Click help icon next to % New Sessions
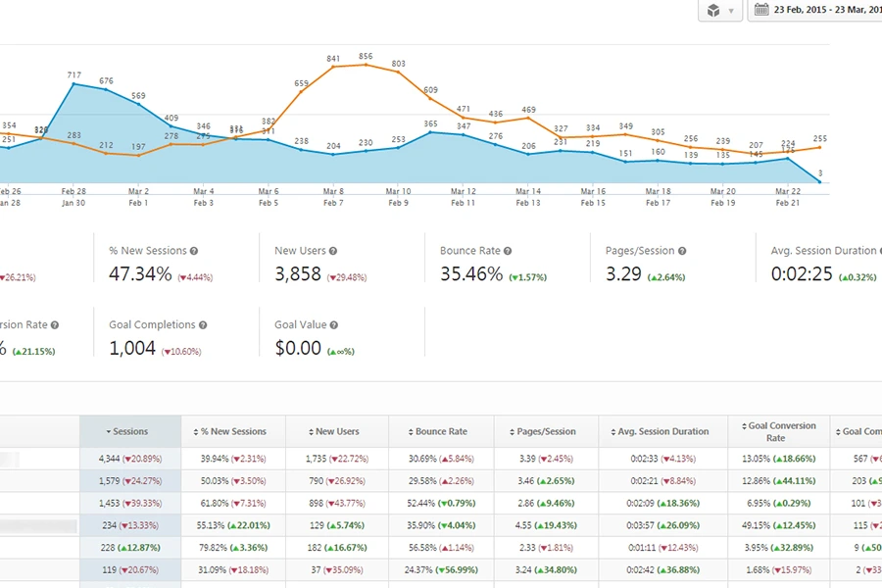The width and height of the screenshot is (882, 588). (194, 252)
